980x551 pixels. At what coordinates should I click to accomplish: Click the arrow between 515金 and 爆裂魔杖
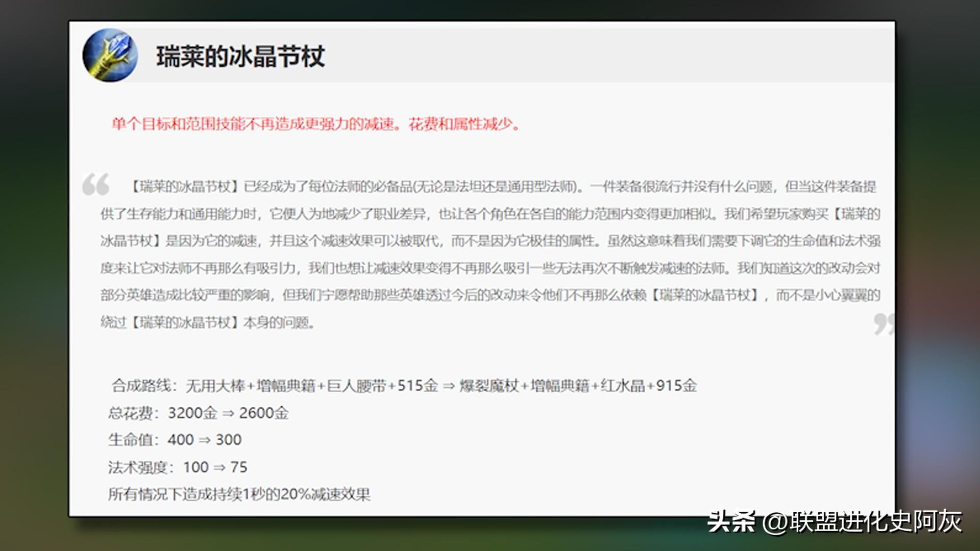click(449, 386)
